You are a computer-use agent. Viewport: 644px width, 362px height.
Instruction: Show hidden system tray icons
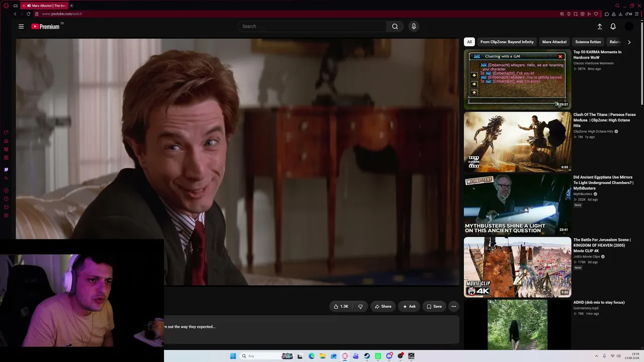597,356
